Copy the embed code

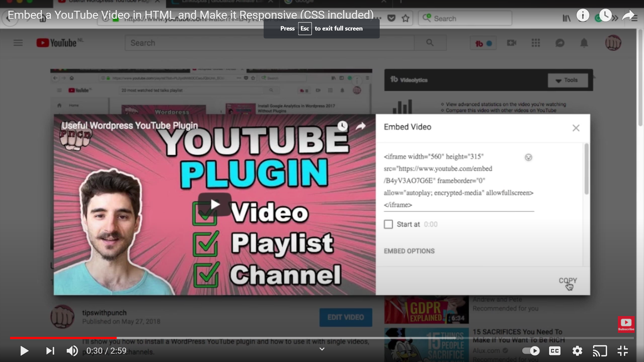[x=568, y=281]
